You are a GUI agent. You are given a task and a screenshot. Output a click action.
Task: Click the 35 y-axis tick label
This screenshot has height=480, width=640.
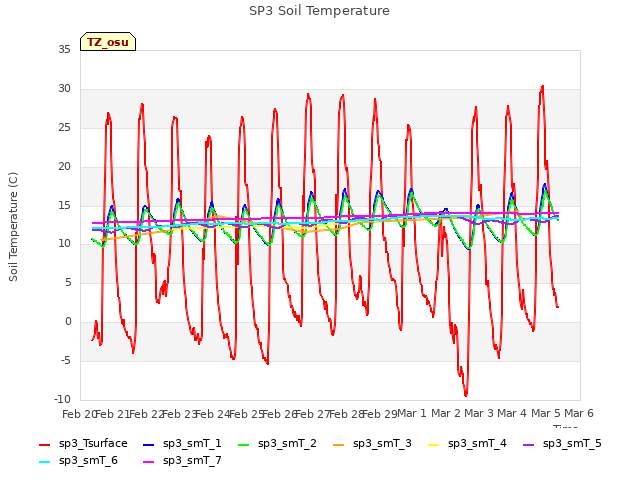tap(64, 50)
